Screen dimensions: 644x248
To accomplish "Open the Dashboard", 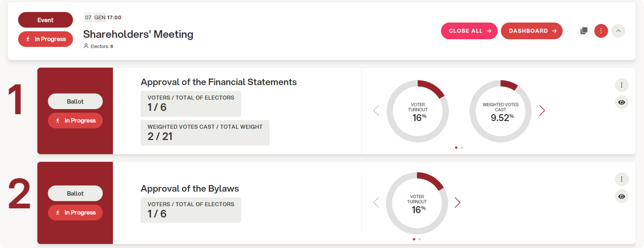I will click(x=531, y=31).
